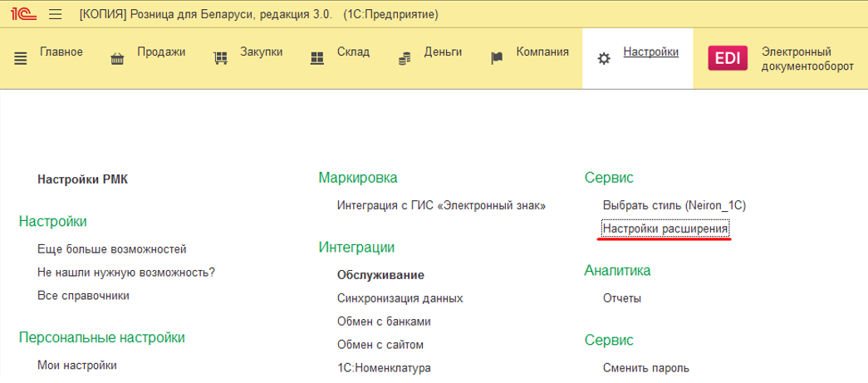
Task: Open the hamburger main menu
Action: tap(56, 14)
